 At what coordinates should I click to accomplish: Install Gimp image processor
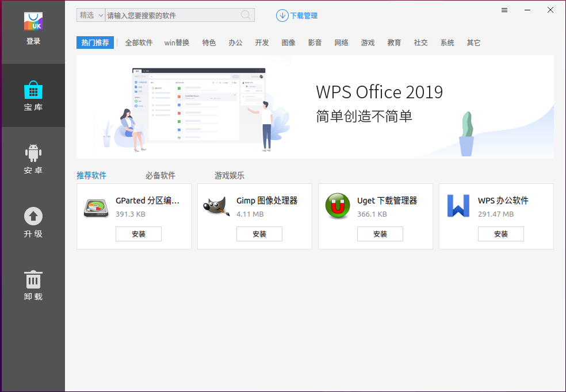click(x=259, y=234)
